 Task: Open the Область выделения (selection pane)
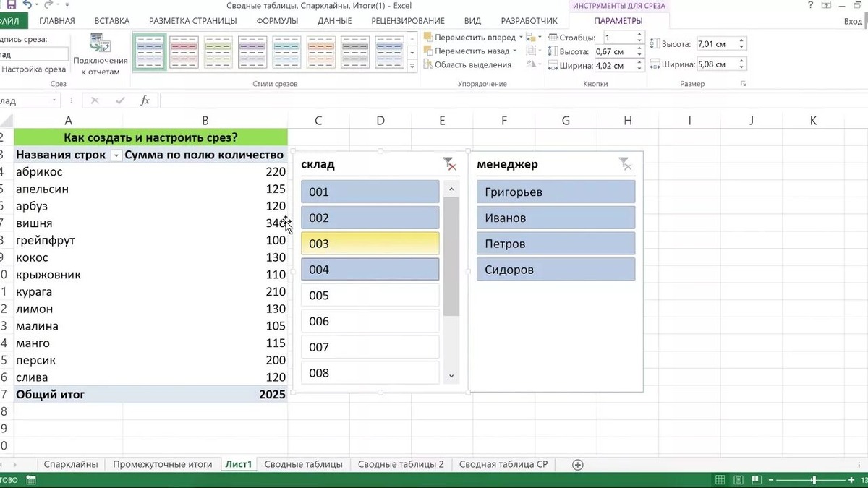467,64
